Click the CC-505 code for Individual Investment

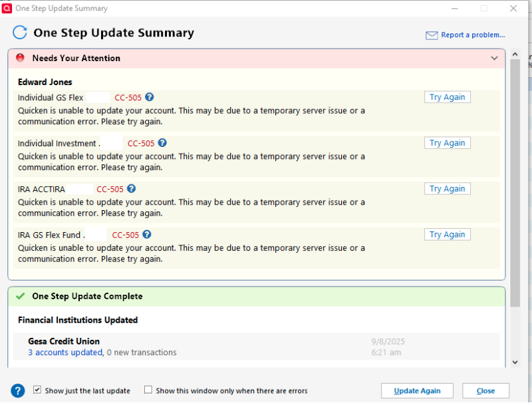click(x=141, y=144)
